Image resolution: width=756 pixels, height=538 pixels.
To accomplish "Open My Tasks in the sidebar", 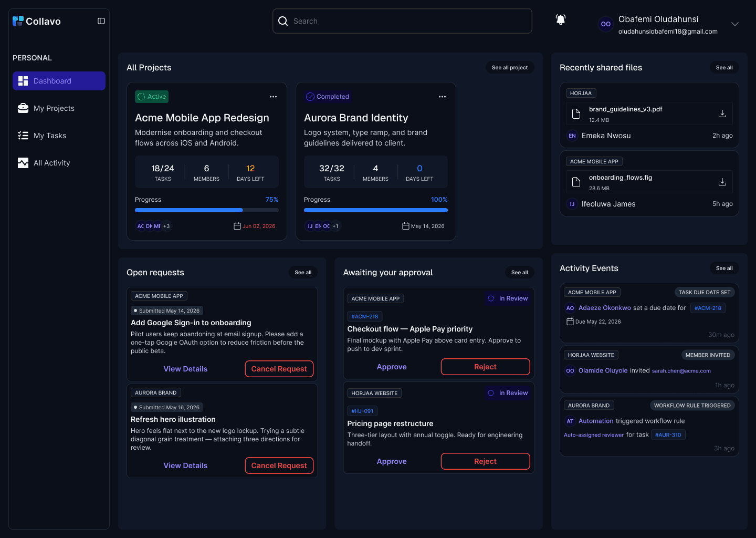I will point(59,136).
